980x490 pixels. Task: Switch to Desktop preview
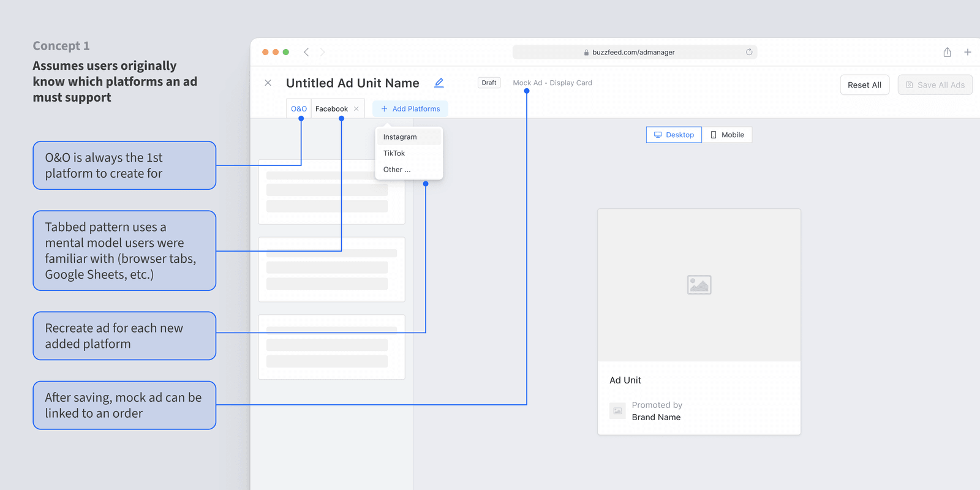coord(674,135)
